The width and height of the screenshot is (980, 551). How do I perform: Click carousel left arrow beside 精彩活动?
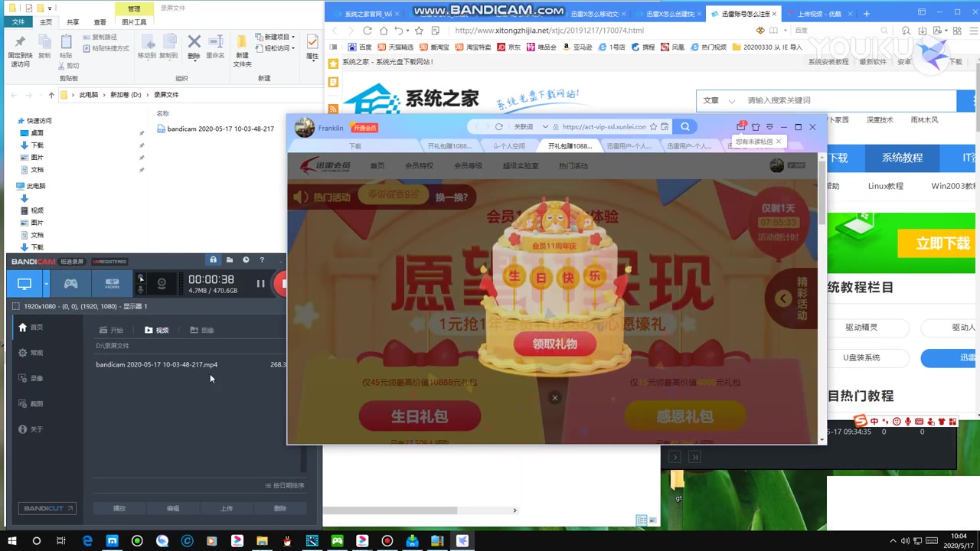(782, 298)
